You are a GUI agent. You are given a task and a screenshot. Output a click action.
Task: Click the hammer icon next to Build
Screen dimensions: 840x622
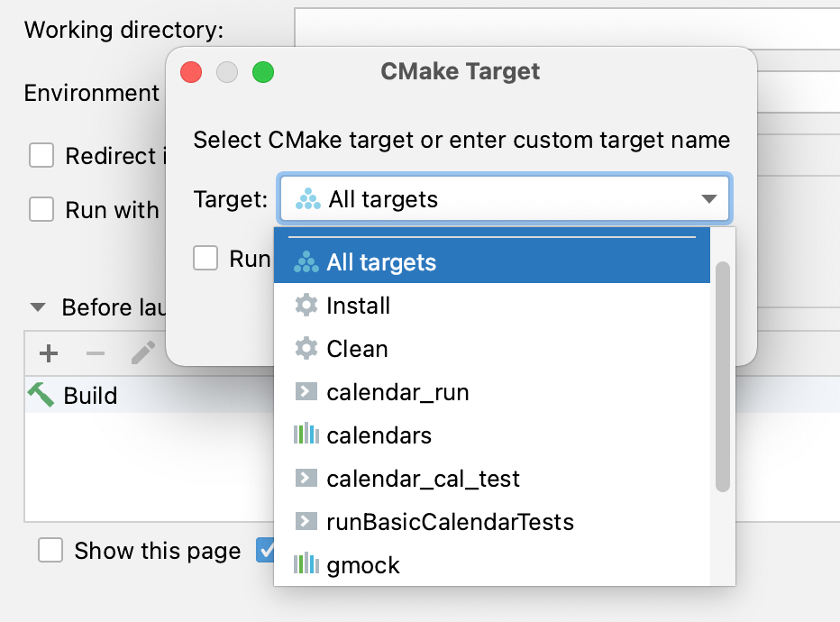click(x=40, y=395)
